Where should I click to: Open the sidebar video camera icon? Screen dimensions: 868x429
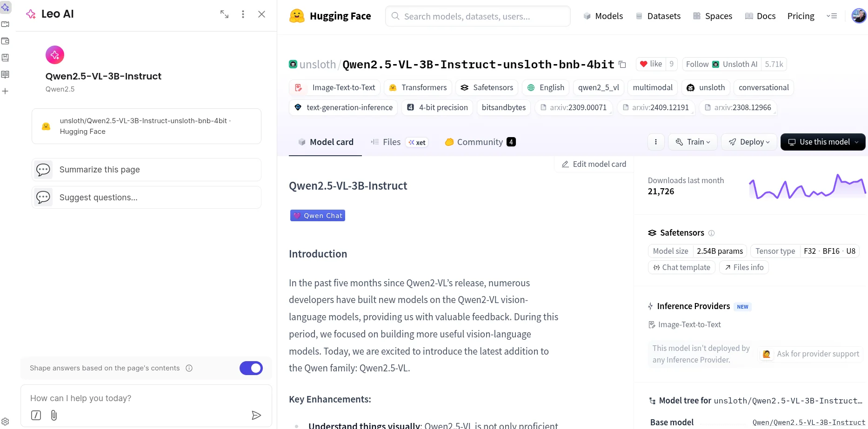click(x=5, y=24)
